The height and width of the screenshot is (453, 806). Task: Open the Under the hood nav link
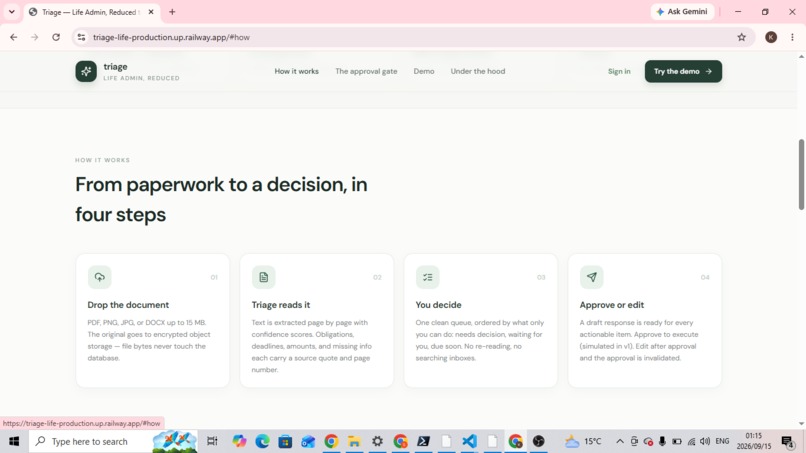tap(478, 71)
